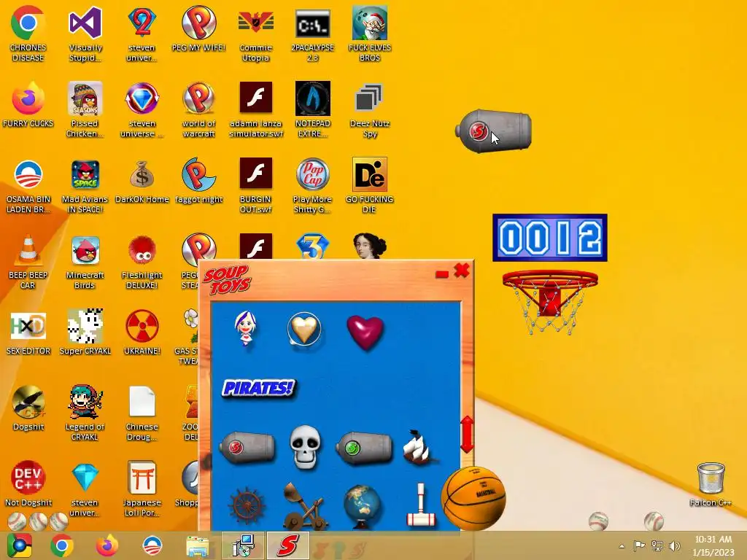Screen dimensions: 747x560
Task: Click the leftmost baseball above the Start button
Action: (18, 522)
